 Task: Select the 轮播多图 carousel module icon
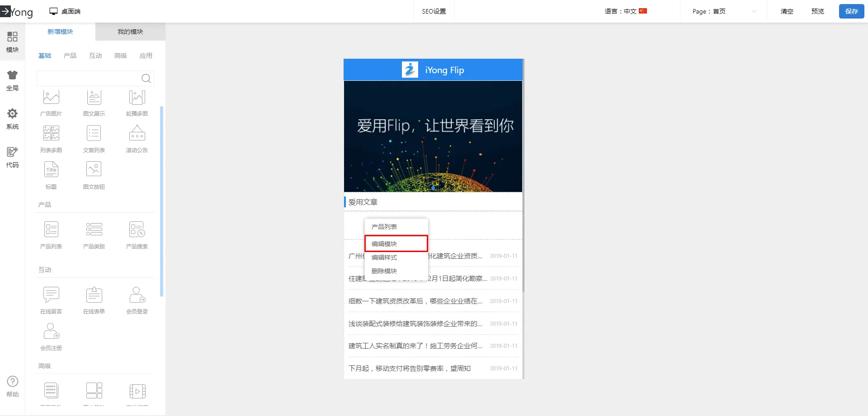click(x=137, y=98)
